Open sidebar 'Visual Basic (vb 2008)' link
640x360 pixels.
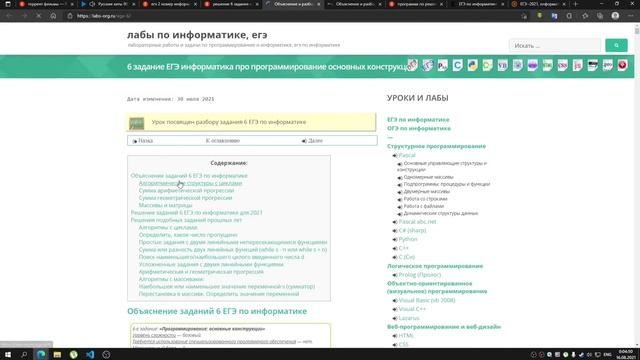point(427,300)
